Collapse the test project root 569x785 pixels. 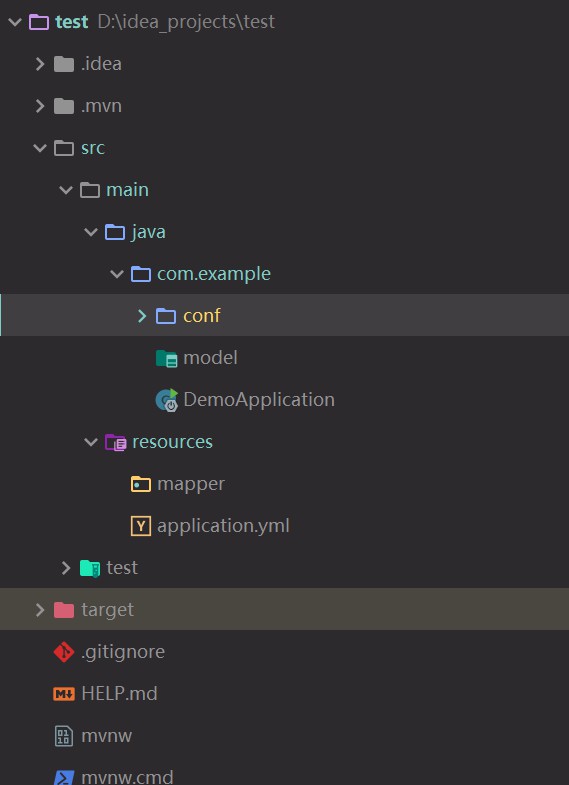point(15,22)
